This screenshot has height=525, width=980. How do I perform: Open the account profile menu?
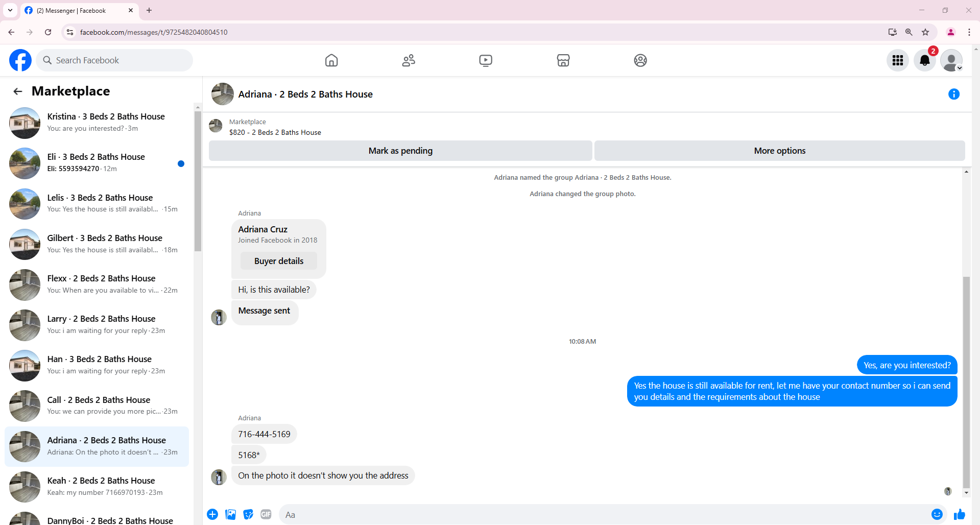(951, 60)
